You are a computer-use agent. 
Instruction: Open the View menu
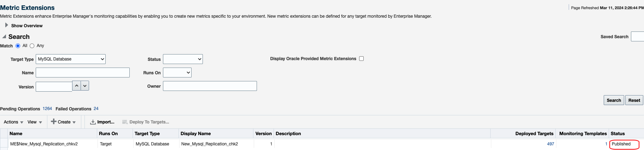pos(35,122)
